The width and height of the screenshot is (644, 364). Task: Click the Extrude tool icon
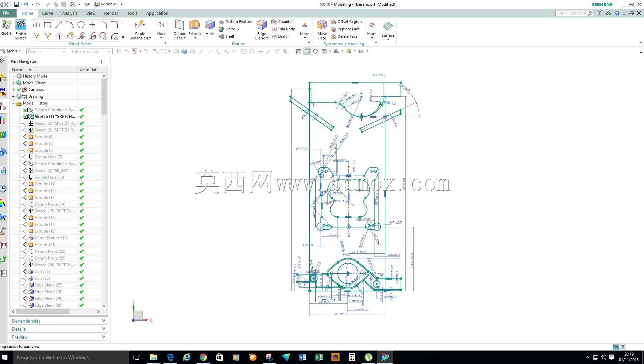tap(195, 25)
